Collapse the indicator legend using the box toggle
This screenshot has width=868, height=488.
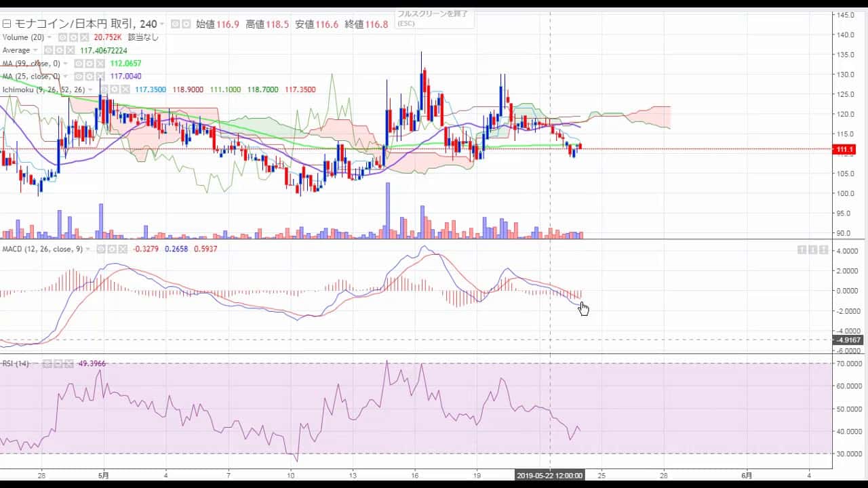[x=7, y=24]
